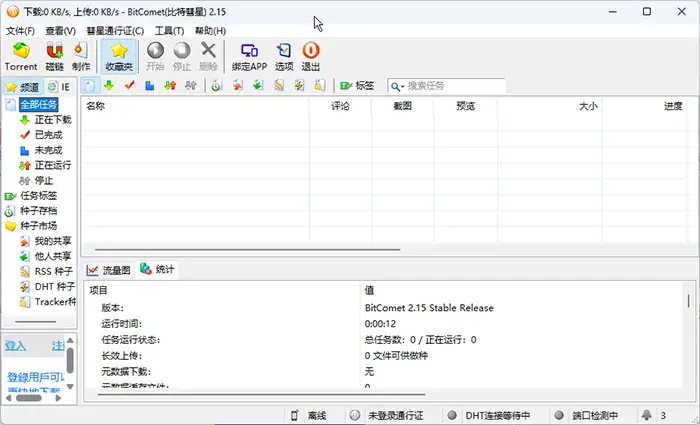Click the 制作 make-torrent button
Image resolution: width=700 pixels, height=425 pixels.
point(81,56)
